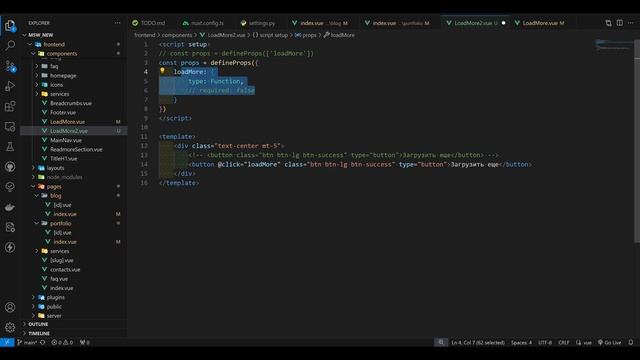Open the notifications bell
Image resolution: width=640 pixels, height=360 pixels.
[631, 342]
